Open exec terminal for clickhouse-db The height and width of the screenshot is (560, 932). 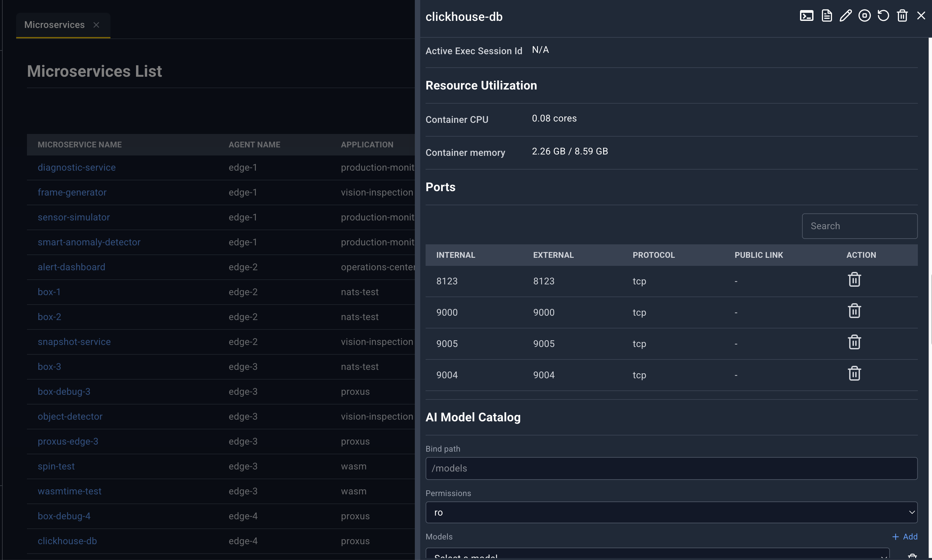806,16
